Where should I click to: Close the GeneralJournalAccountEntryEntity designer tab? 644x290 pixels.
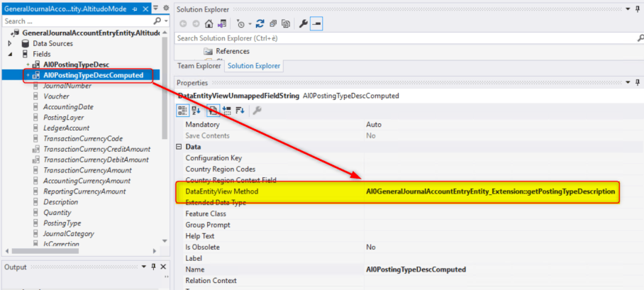[144, 9]
